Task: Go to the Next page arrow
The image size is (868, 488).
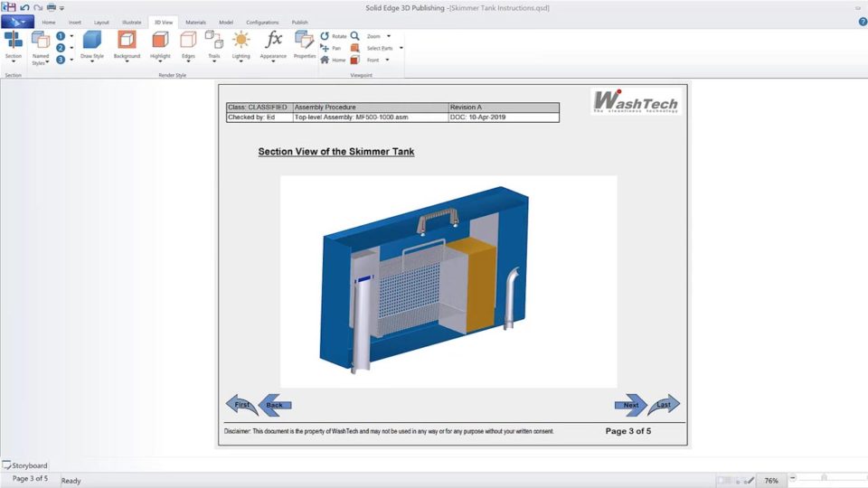Action: click(630, 405)
